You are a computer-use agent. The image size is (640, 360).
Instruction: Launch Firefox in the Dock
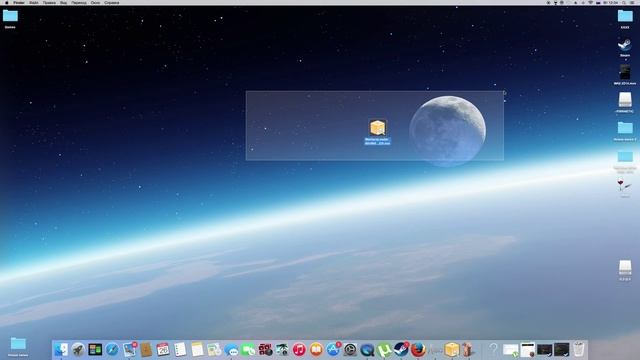(x=418, y=349)
